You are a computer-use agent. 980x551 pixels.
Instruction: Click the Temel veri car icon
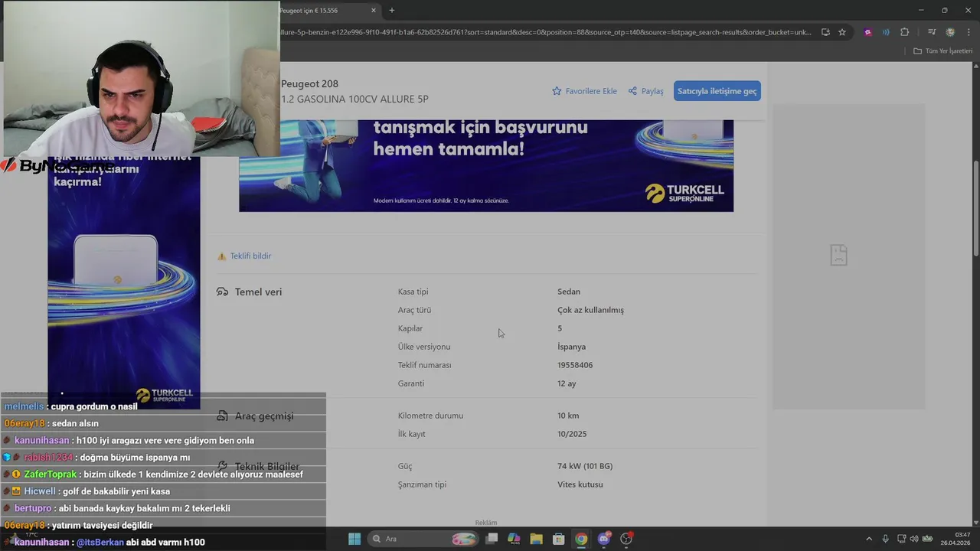point(223,292)
